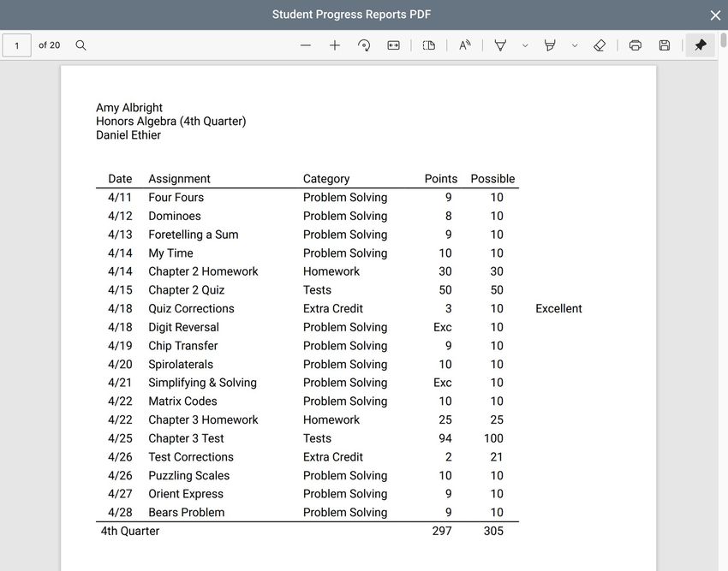Click total points value 297

[442, 531]
